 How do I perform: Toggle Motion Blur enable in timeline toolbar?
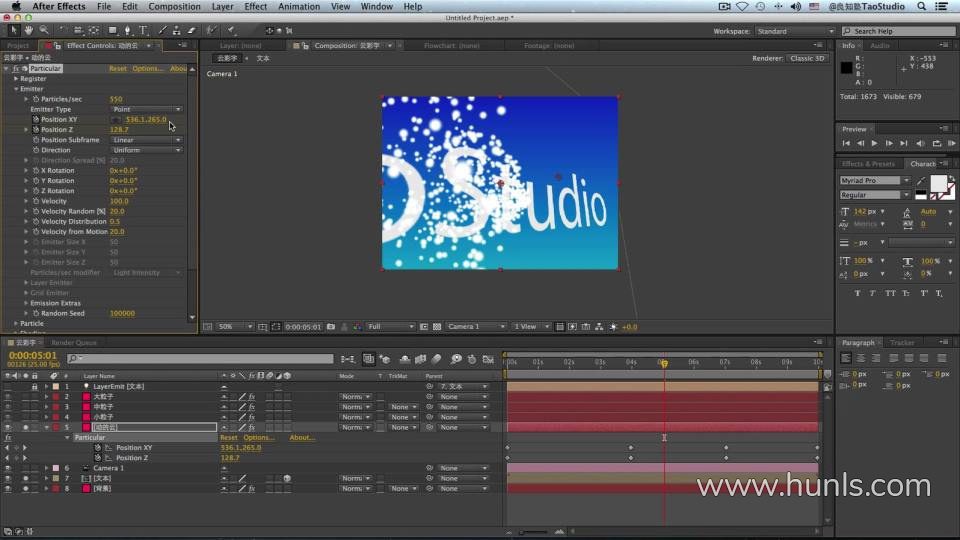tap(437, 359)
